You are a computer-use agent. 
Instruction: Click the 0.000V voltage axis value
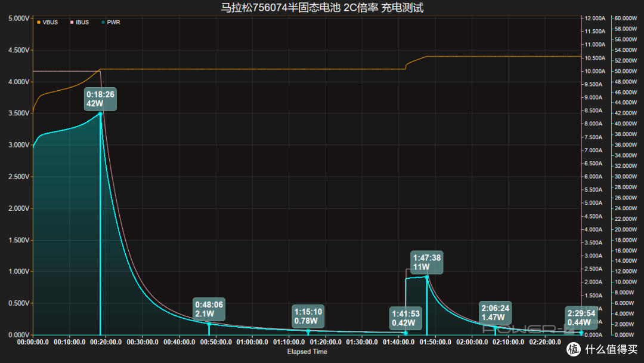19,335
